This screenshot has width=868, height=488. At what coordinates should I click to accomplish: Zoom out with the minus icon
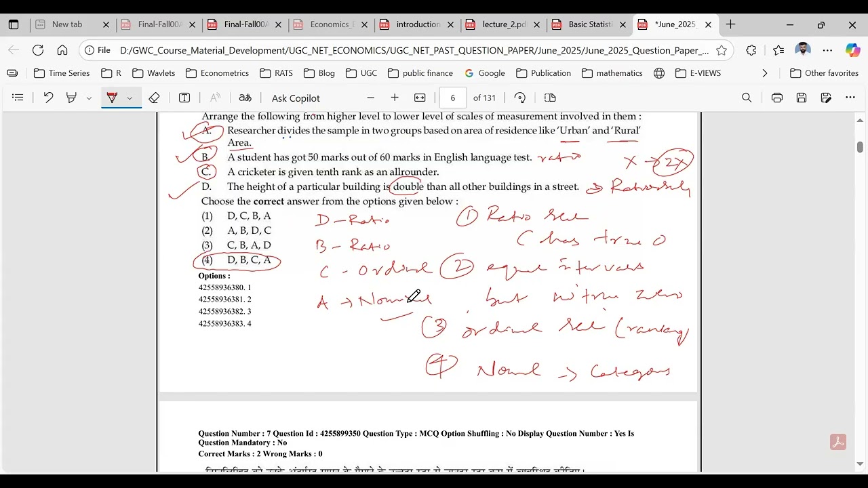tap(370, 98)
